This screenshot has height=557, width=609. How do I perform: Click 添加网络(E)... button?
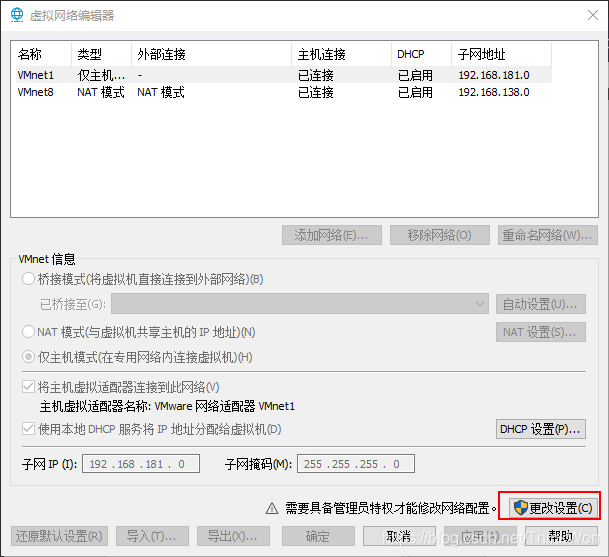click(332, 235)
